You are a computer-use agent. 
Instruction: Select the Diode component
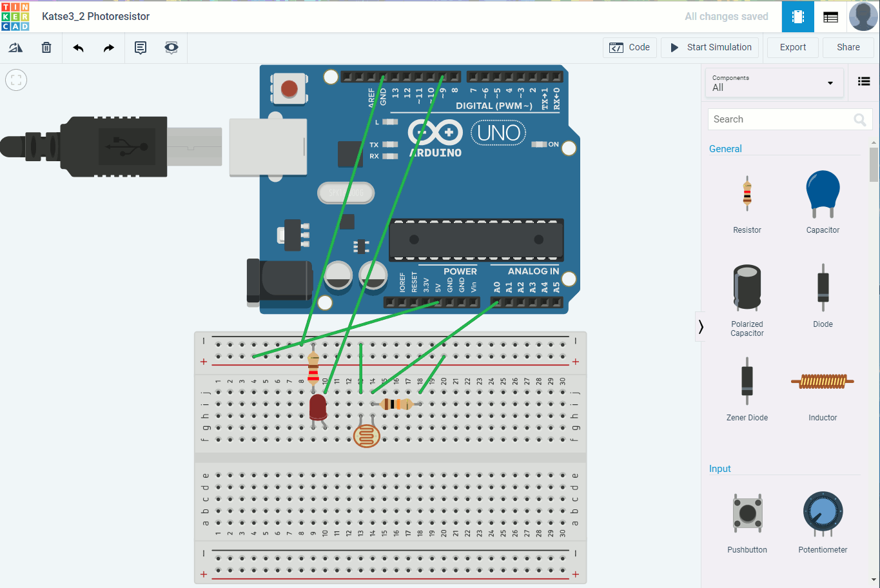(823, 296)
